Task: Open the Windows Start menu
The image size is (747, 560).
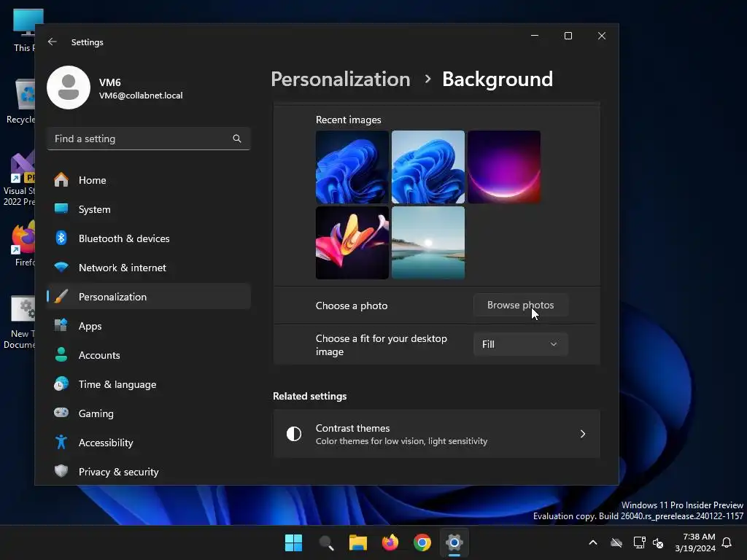Action: [x=293, y=542]
